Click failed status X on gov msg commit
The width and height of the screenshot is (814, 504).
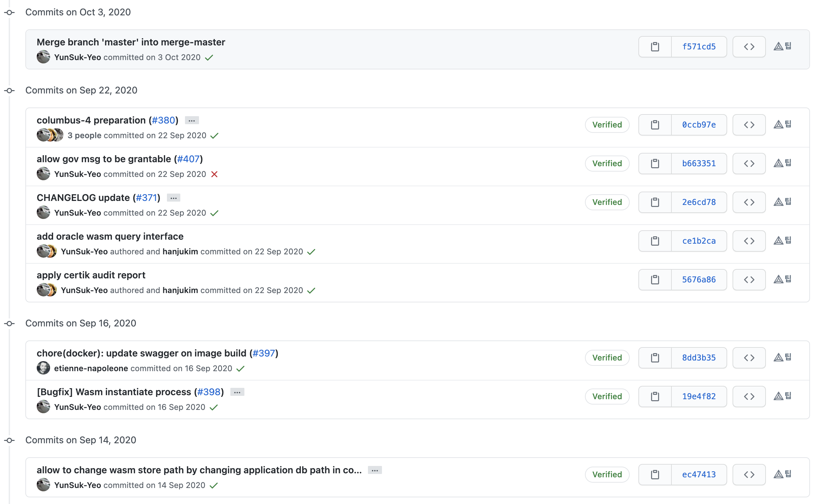click(214, 174)
